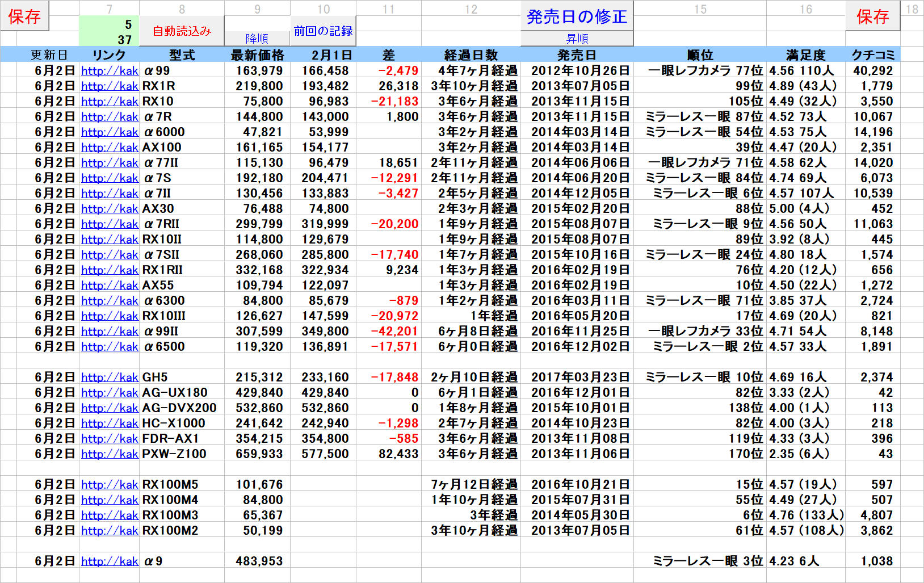Open the link in the α6000 row

[110, 132]
